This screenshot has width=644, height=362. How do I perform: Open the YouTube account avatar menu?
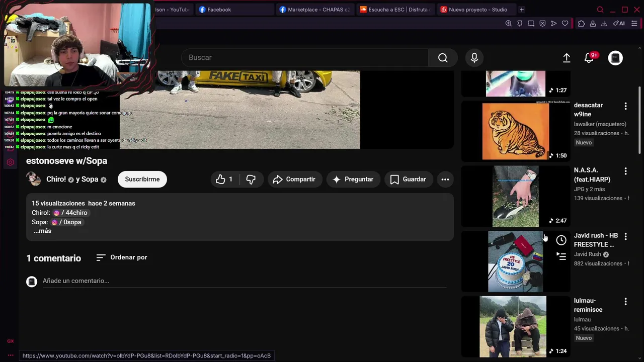(x=615, y=58)
